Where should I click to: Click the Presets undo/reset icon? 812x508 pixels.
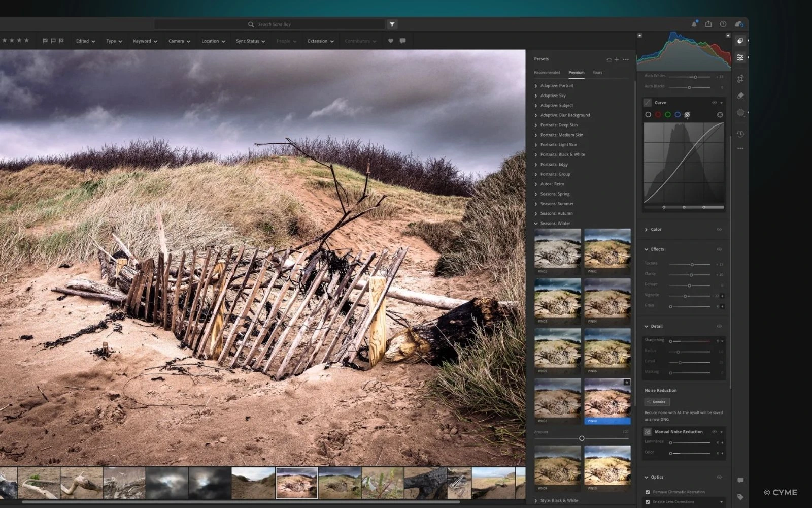[x=608, y=59]
